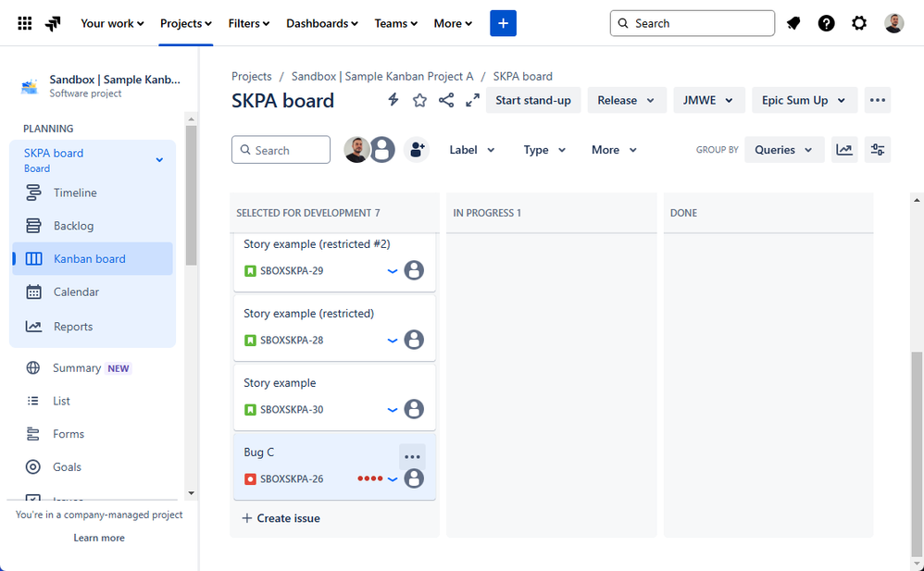Click the board Search field
This screenshot has height=571, width=924.
coord(281,150)
